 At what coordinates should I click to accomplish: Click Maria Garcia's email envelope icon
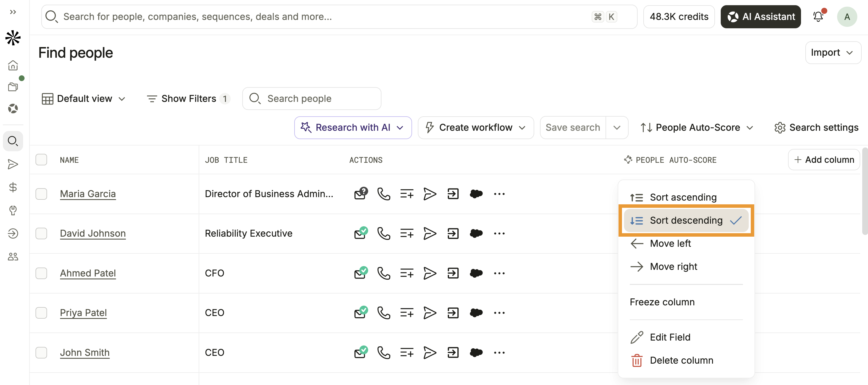click(x=361, y=194)
